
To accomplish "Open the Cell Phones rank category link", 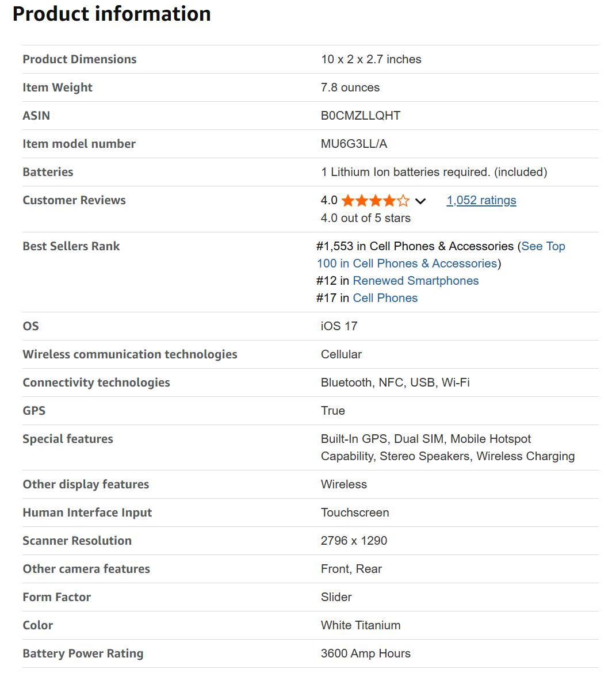I will 385,298.
